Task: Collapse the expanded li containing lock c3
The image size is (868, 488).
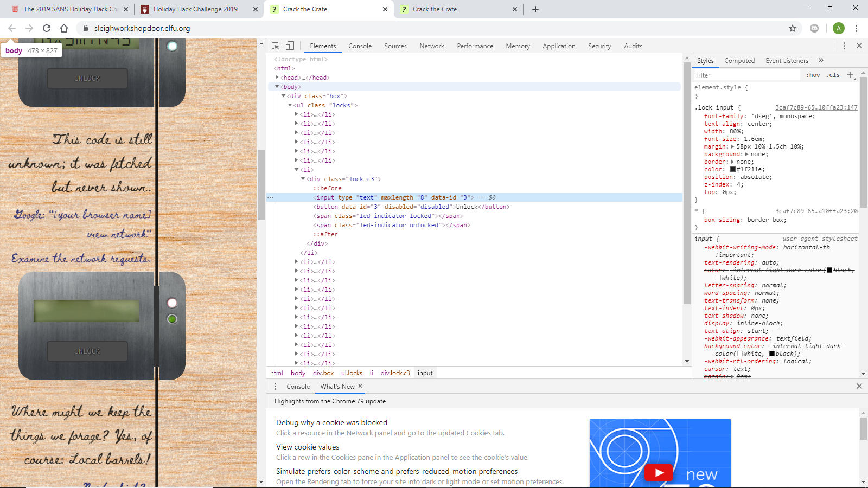Action: tap(297, 170)
